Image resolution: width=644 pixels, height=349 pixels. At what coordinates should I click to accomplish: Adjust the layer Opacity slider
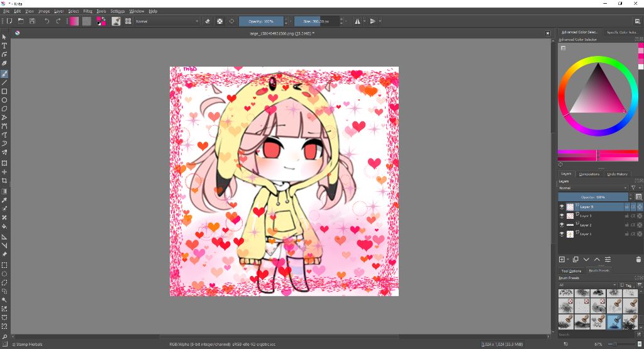[x=594, y=197]
